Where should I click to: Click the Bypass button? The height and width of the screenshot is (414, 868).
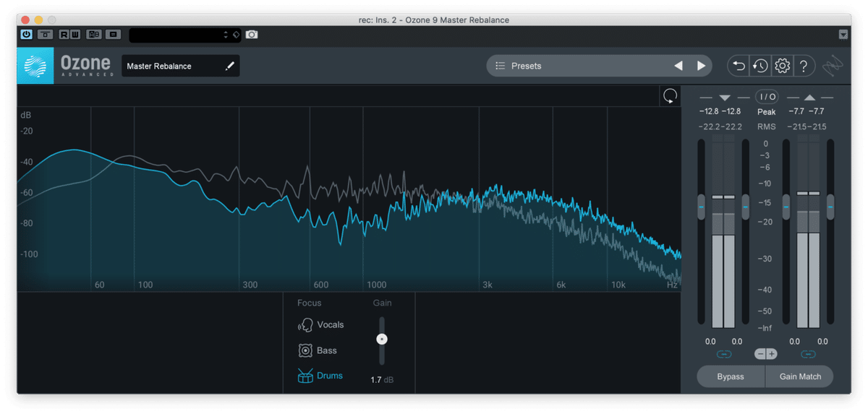point(731,376)
